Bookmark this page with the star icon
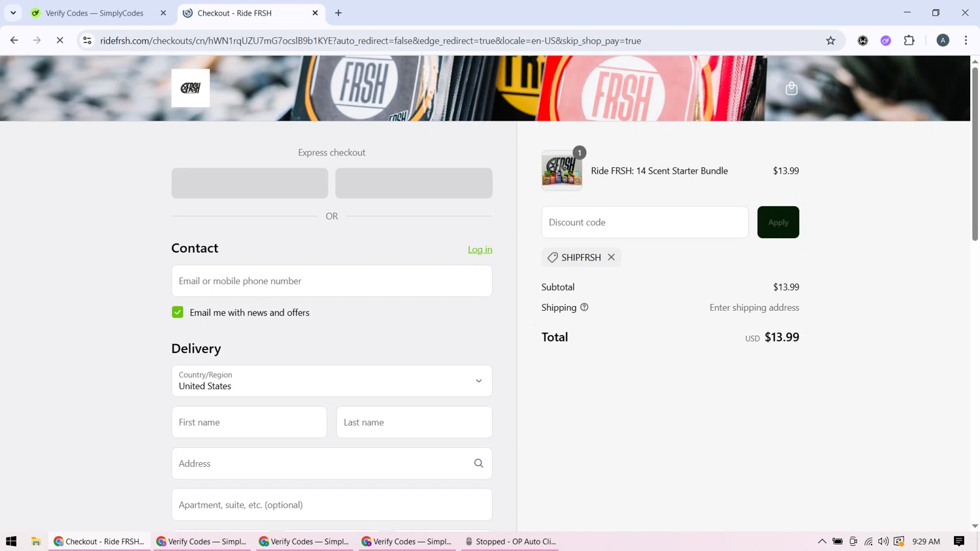This screenshot has width=980, height=551. [x=830, y=40]
